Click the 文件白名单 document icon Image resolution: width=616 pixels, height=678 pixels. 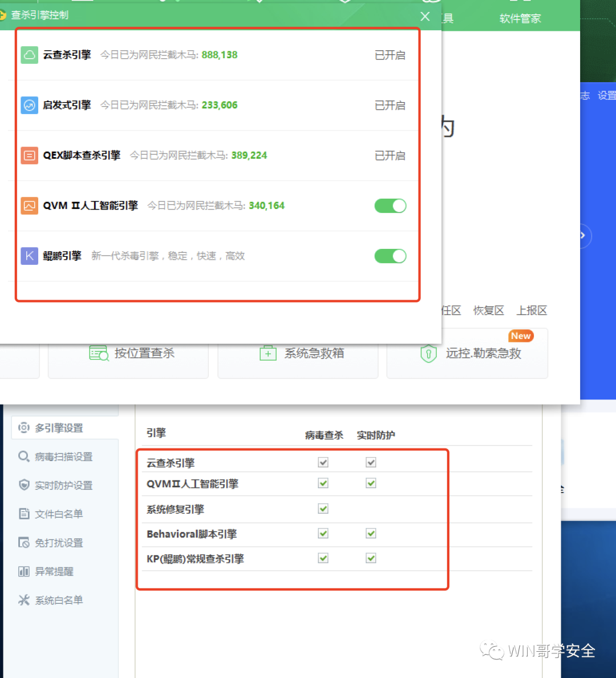click(24, 514)
